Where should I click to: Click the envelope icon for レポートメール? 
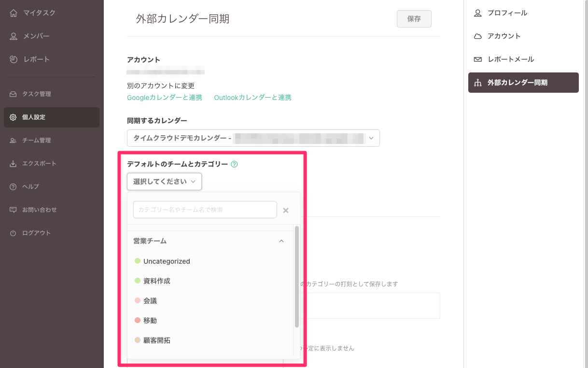point(477,59)
